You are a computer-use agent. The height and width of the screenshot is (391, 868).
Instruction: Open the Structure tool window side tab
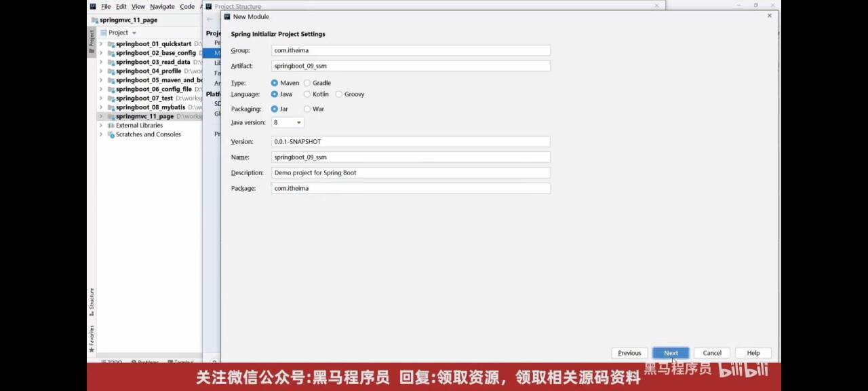point(92,302)
